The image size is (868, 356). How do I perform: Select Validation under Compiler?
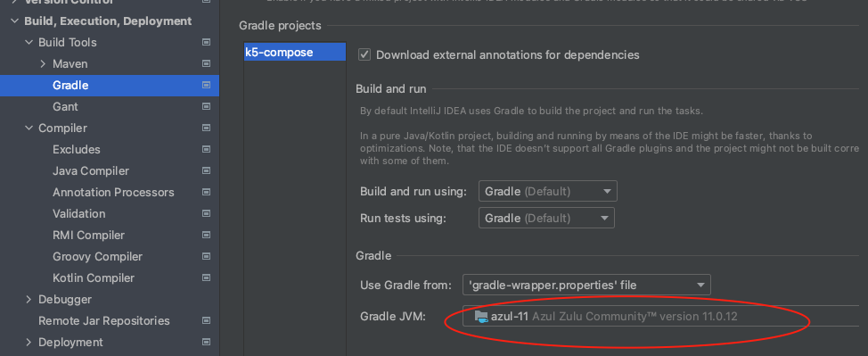78,213
